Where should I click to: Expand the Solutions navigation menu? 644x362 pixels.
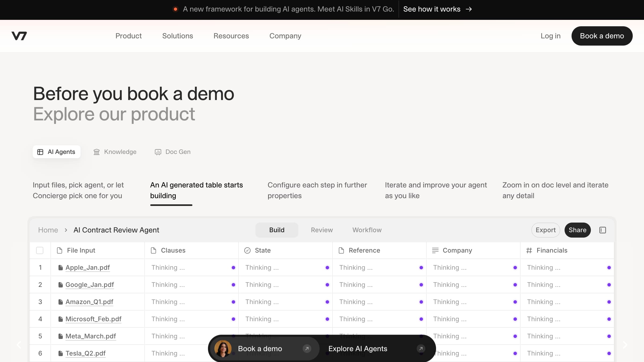(x=177, y=36)
